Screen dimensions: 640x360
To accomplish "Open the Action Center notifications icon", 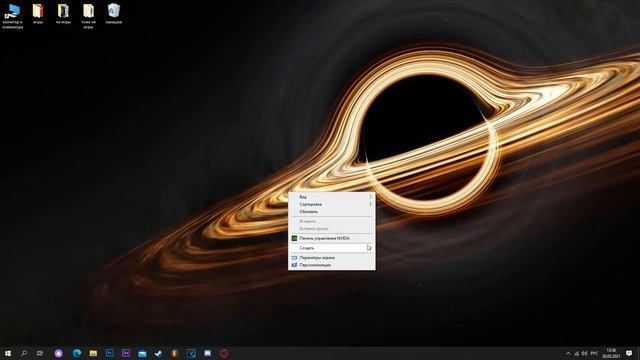I will click(x=629, y=353).
